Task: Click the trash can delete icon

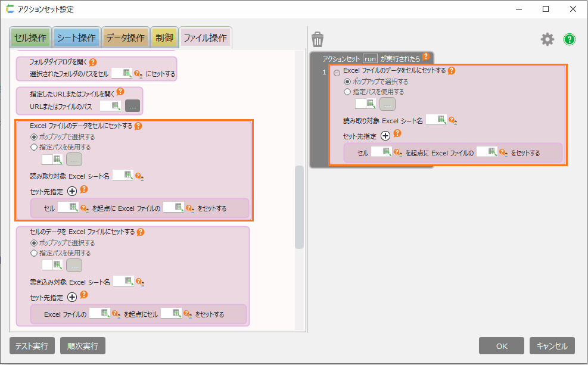Action: (318, 40)
